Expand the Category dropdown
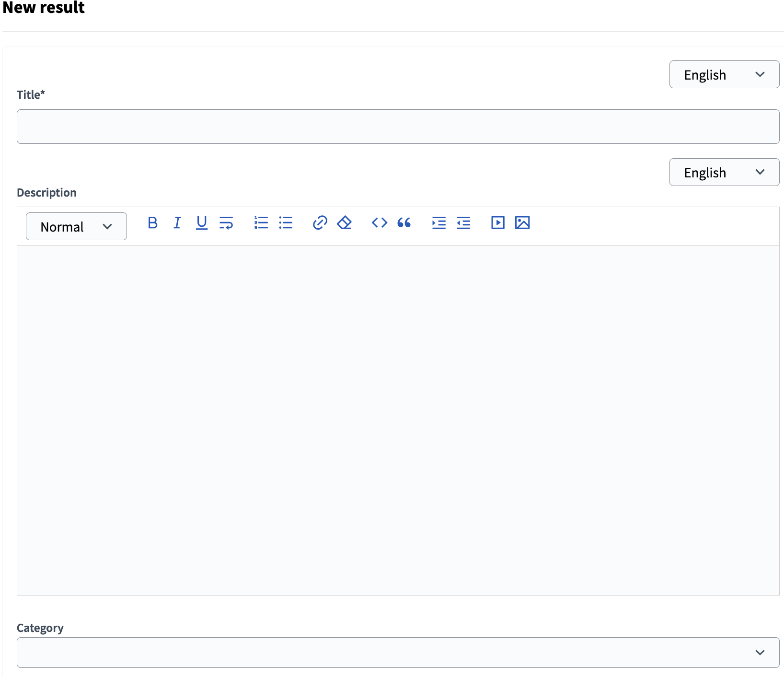The image size is (784, 677). [x=398, y=653]
